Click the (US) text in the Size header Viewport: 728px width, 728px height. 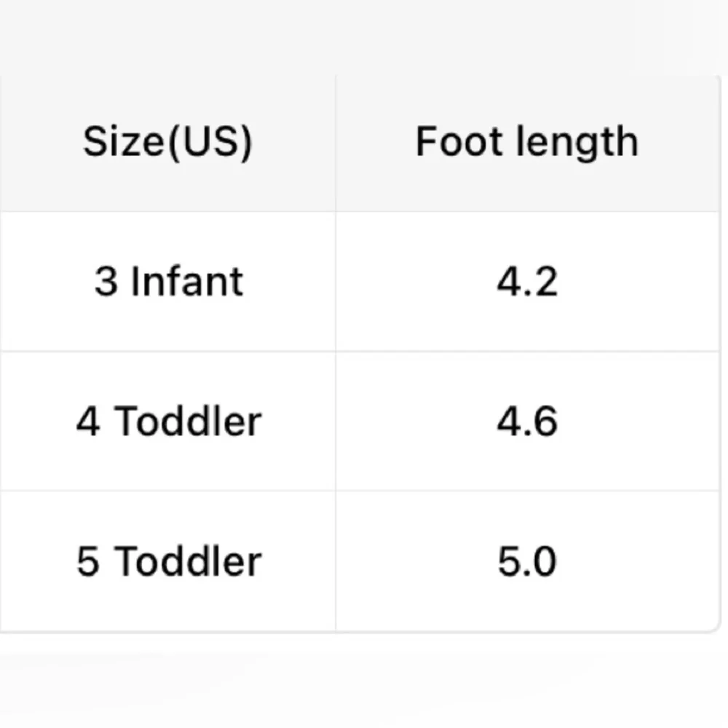point(210,143)
